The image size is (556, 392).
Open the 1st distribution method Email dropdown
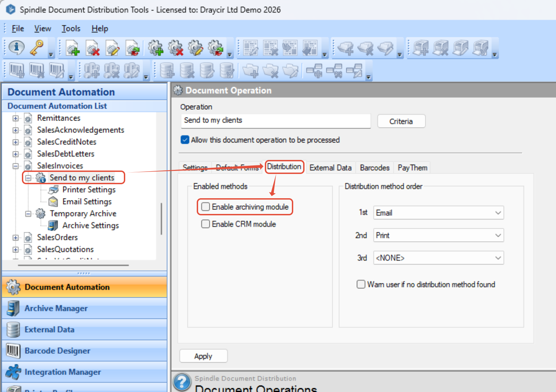[x=439, y=213]
